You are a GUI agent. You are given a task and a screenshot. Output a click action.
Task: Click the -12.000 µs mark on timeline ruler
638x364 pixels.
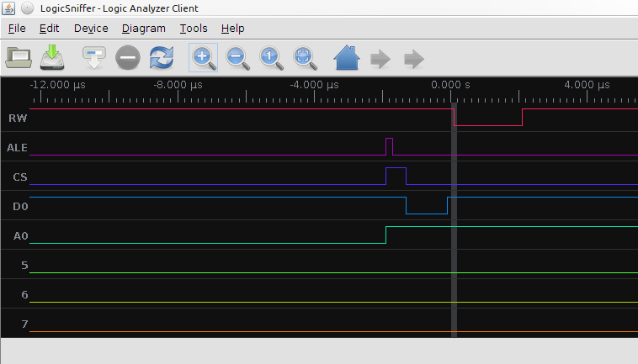pos(58,85)
